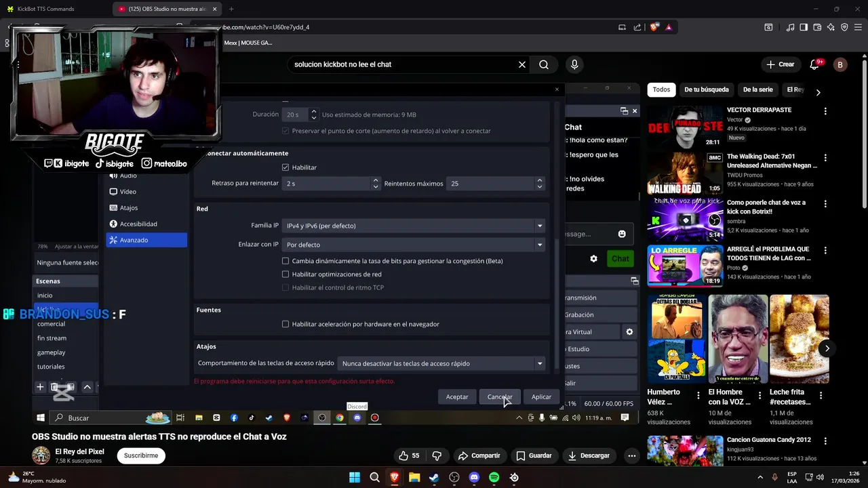868x488 pixels.
Task: Click the Brave Shields lion icon in address bar
Action: point(654,27)
